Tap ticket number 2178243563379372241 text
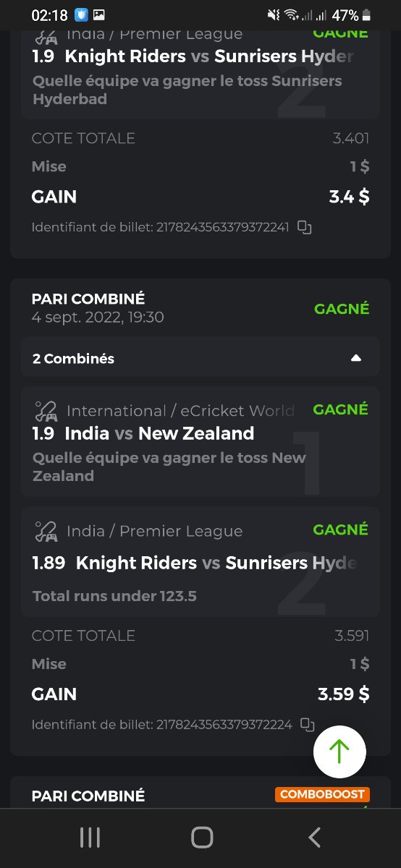Viewport: 401px width, 868px height. (x=223, y=227)
